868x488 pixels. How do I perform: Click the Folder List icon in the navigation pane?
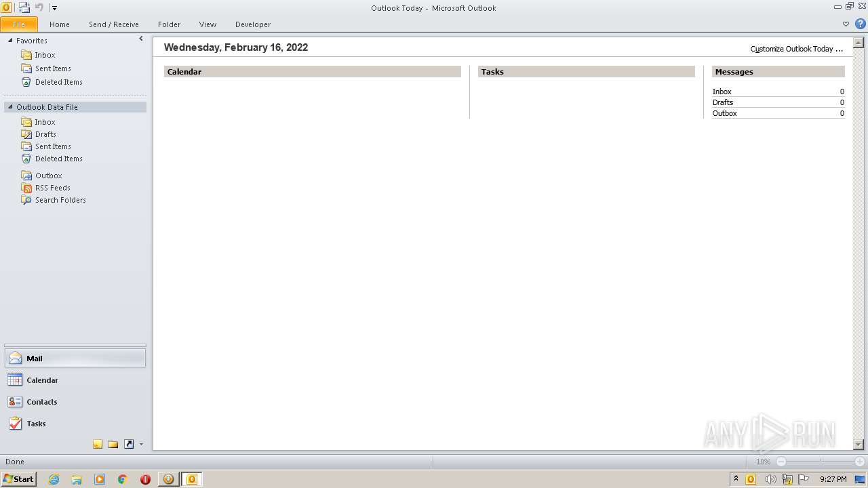point(113,444)
